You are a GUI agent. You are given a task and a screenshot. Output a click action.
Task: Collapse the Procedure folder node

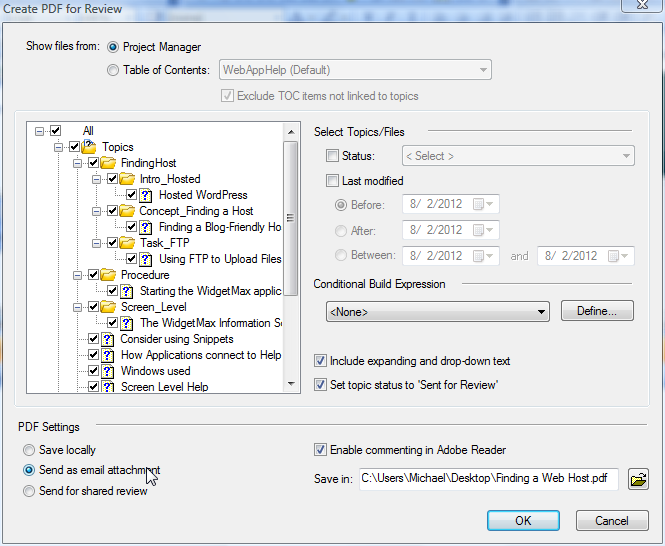tap(77, 275)
